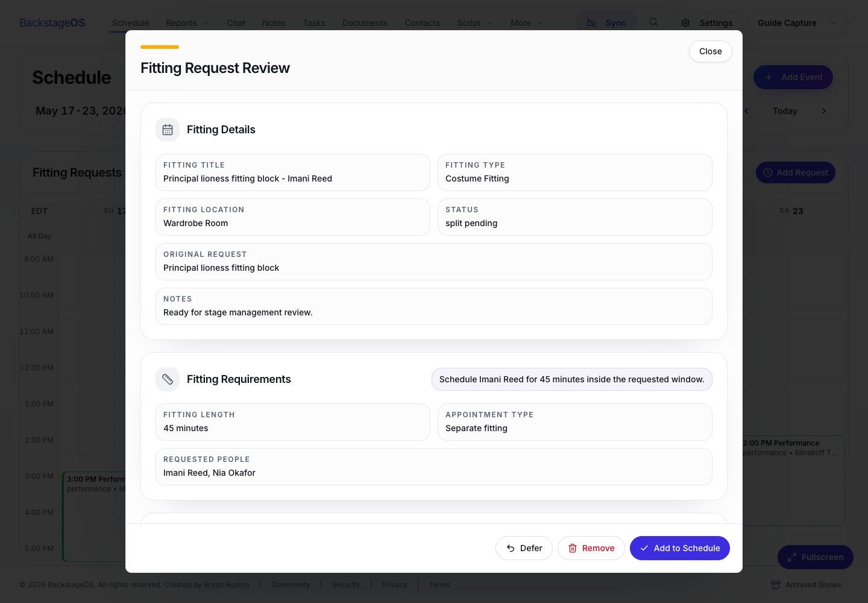The image size is (868, 603).
Task: Click the 3:00 PM Performance event on Sunday
Action: coord(94,517)
